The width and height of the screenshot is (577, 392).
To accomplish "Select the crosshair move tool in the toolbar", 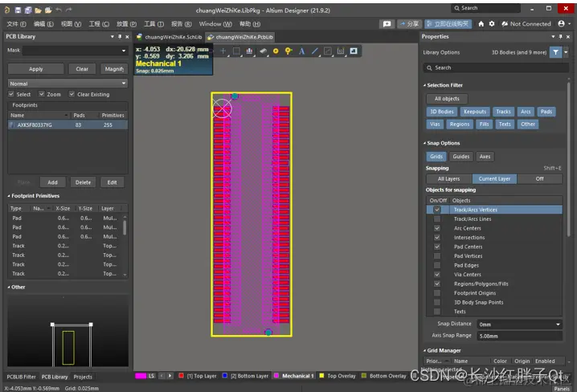I will pyautogui.click(x=223, y=51).
